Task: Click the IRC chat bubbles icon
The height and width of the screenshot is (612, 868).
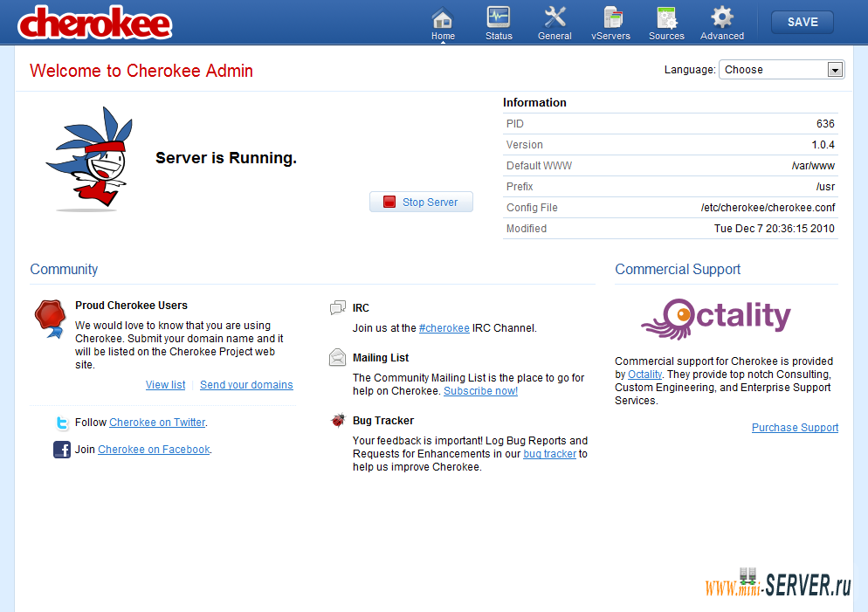Action: coord(338,307)
